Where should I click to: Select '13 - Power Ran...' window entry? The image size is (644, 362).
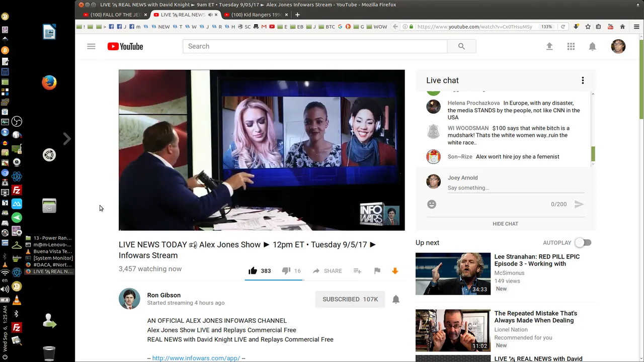coord(49,238)
